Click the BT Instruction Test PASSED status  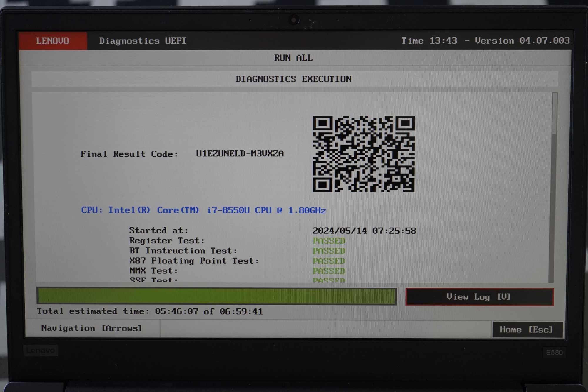(x=329, y=251)
